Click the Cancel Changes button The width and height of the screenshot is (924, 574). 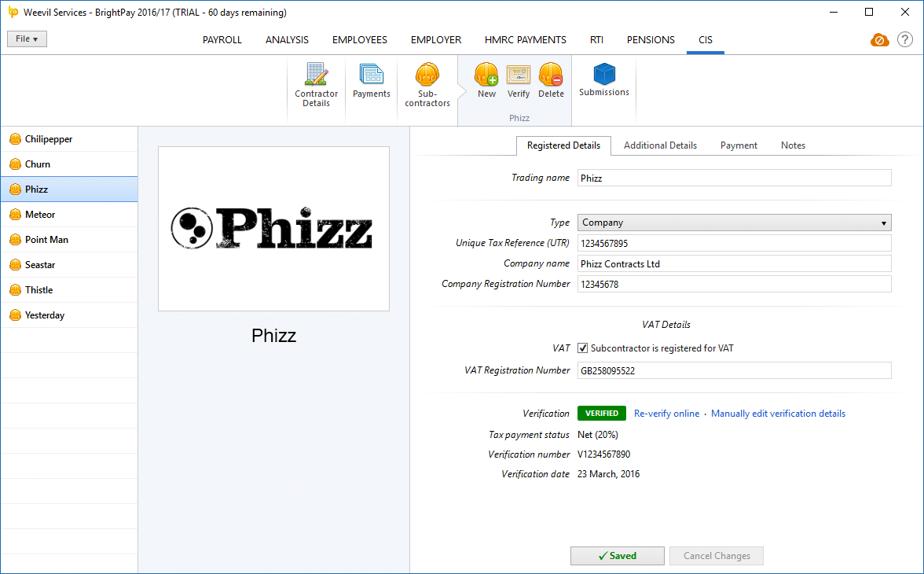(717, 556)
